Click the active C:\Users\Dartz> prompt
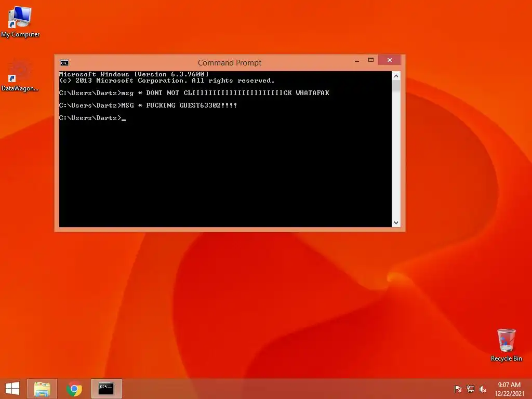 (92, 118)
